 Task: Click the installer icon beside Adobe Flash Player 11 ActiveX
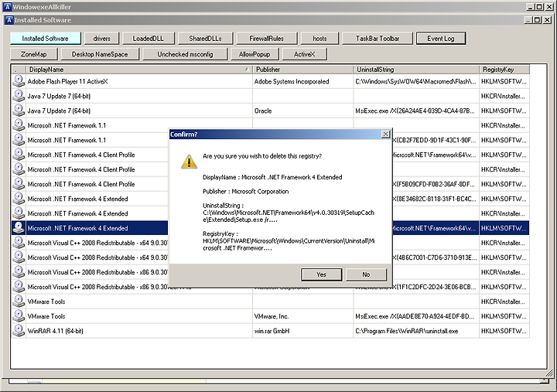click(x=19, y=81)
